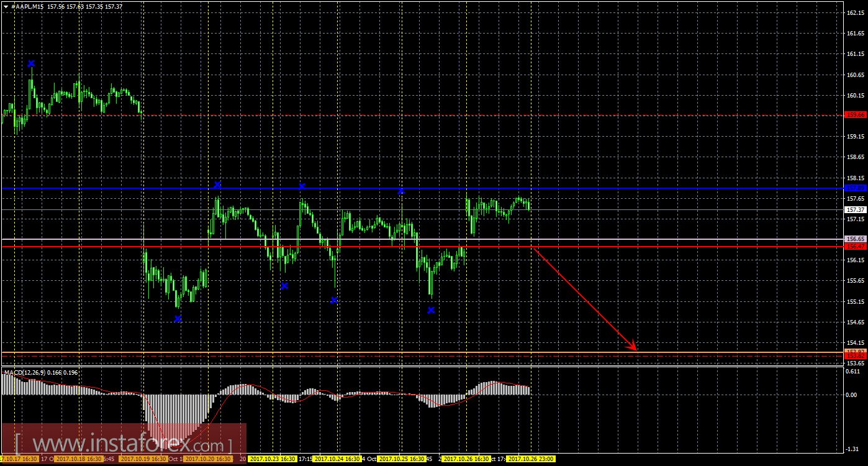Open the chart menu arrow beside #AAPL,M15
Screen dimensions: 868x466
click(x=6, y=6)
